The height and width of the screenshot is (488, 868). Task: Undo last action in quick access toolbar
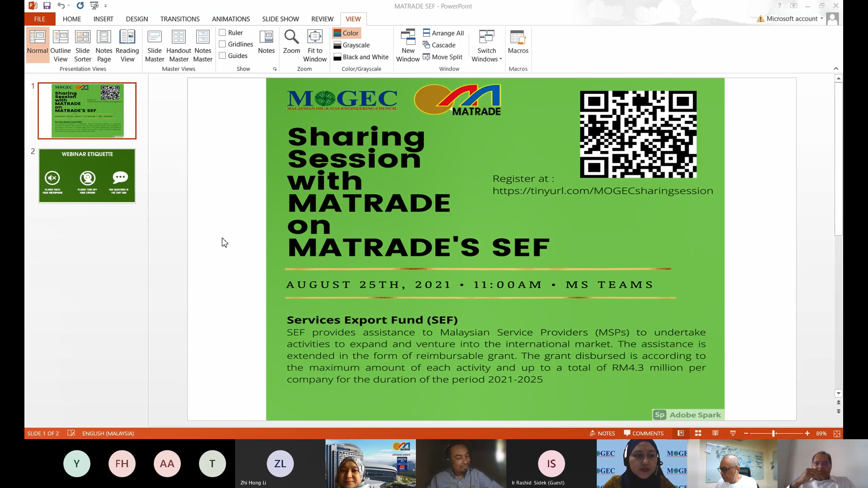(x=61, y=6)
